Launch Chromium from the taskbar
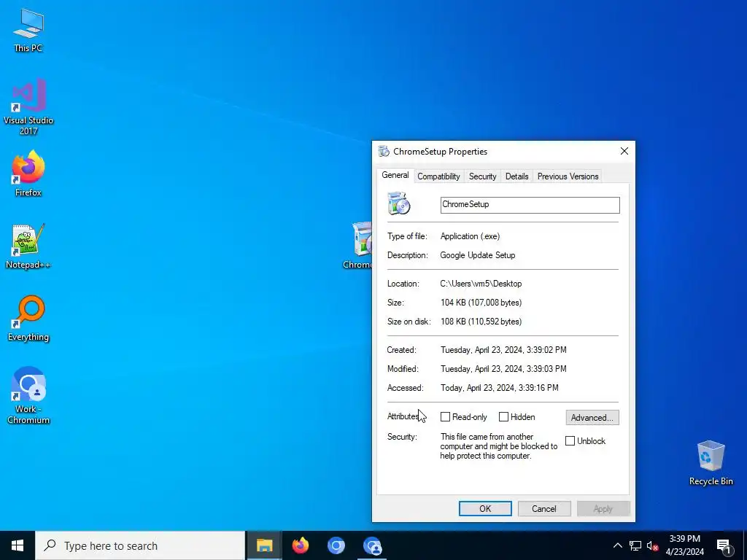 tap(336, 545)
